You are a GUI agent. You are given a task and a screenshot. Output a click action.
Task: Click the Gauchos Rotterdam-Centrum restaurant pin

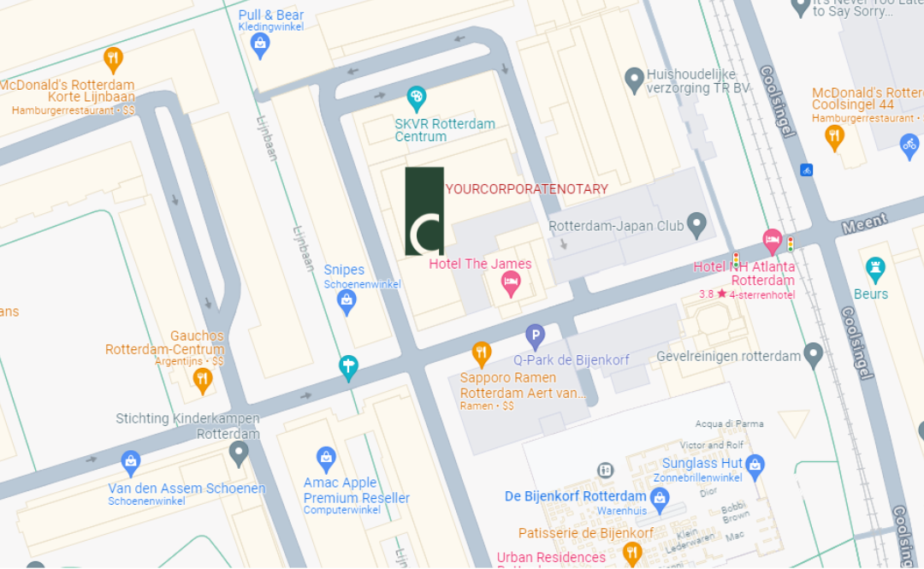pyautogui.click(x=202, y=381)
